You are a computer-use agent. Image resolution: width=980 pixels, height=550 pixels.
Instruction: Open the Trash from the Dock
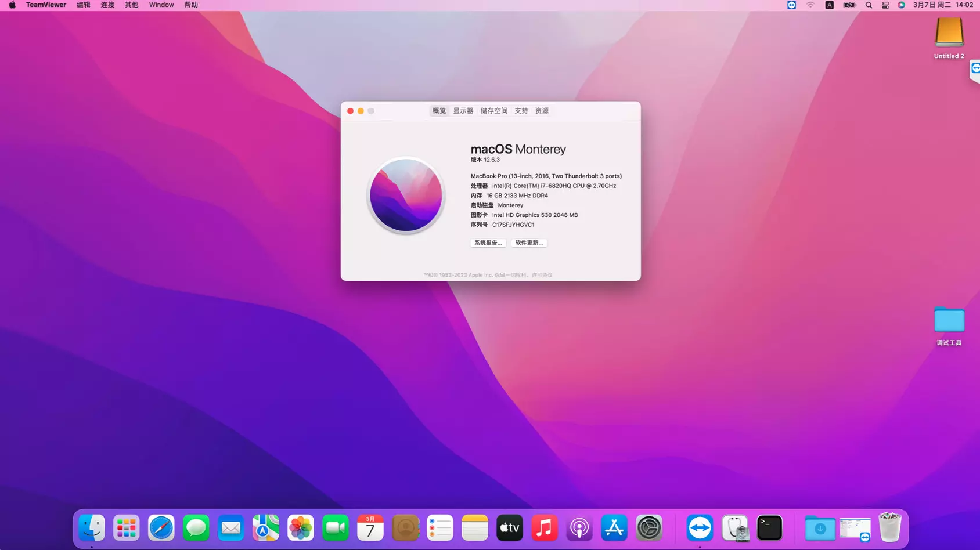(x=889, y=527)
